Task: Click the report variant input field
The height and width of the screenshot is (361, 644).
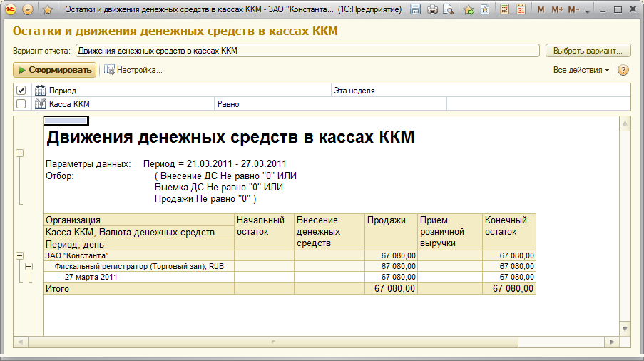Action: click(x=307, y=51)
